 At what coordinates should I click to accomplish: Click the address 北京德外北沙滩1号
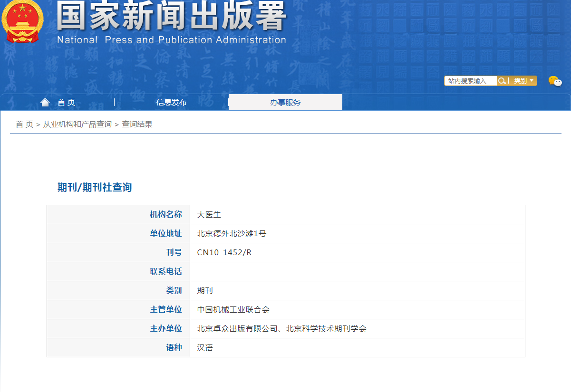tap(232, 234)
